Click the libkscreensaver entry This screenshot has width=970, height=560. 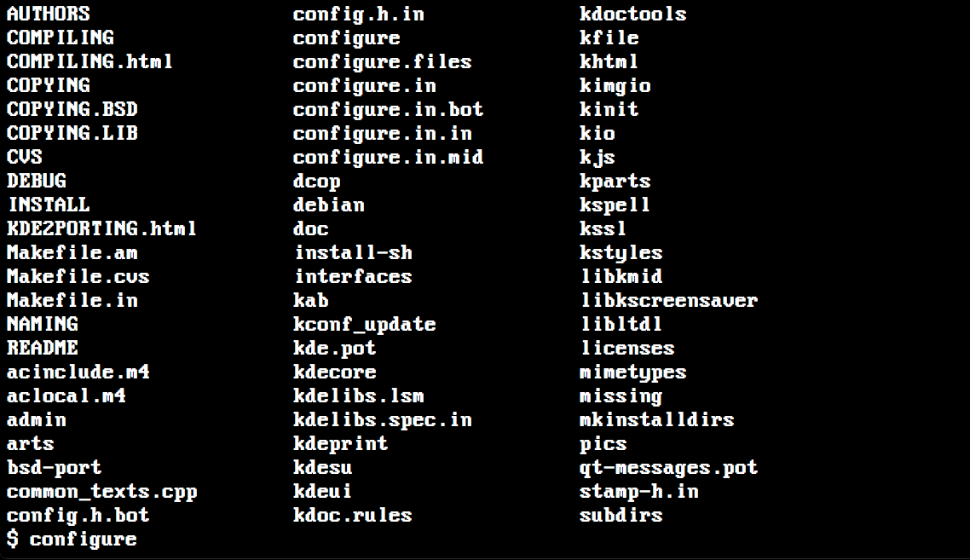669,301
